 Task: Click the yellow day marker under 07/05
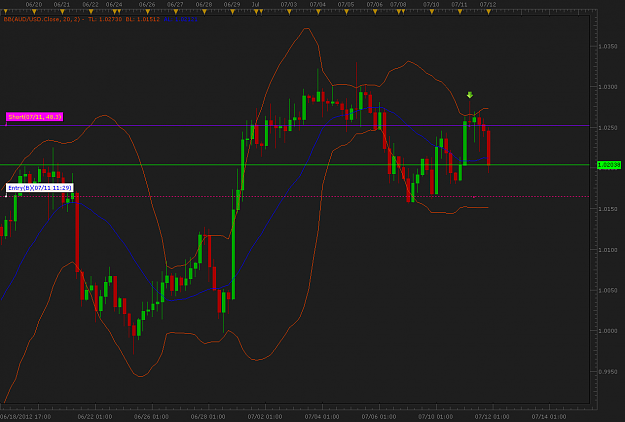coord(346,12)
